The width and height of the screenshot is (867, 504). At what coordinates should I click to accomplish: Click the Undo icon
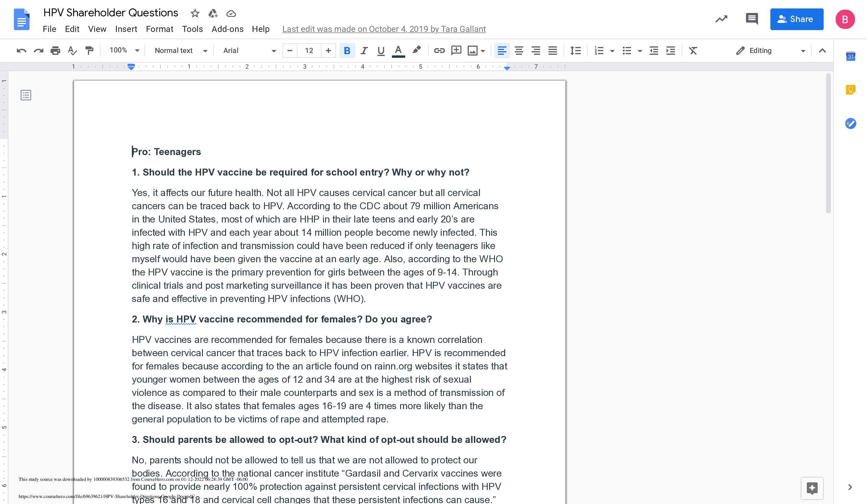(21, 51)
